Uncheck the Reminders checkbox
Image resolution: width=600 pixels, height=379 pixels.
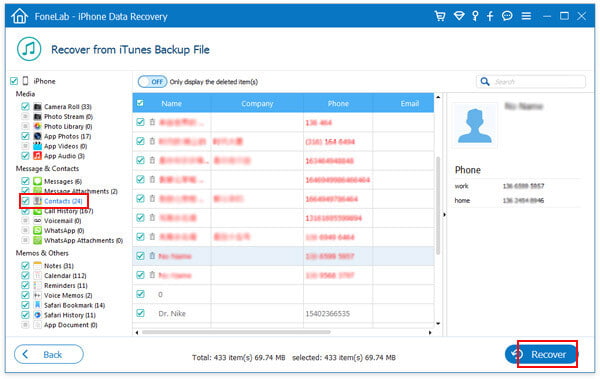[25, 285]
